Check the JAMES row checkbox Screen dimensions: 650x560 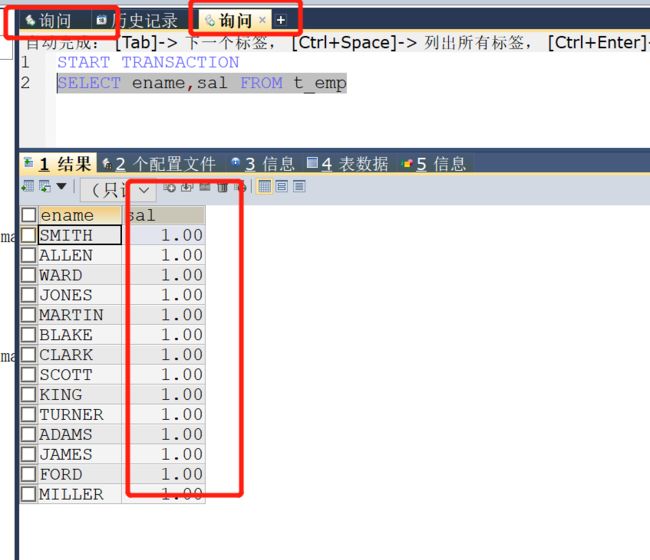point(29,454)
